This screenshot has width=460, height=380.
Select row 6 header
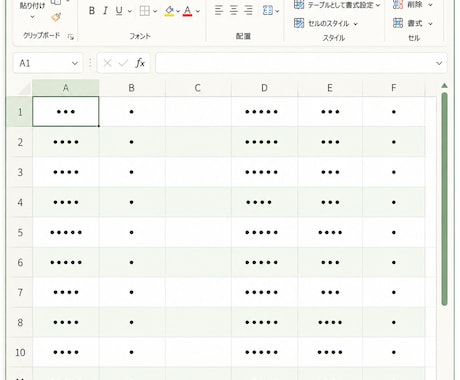(x=20, y=262)
